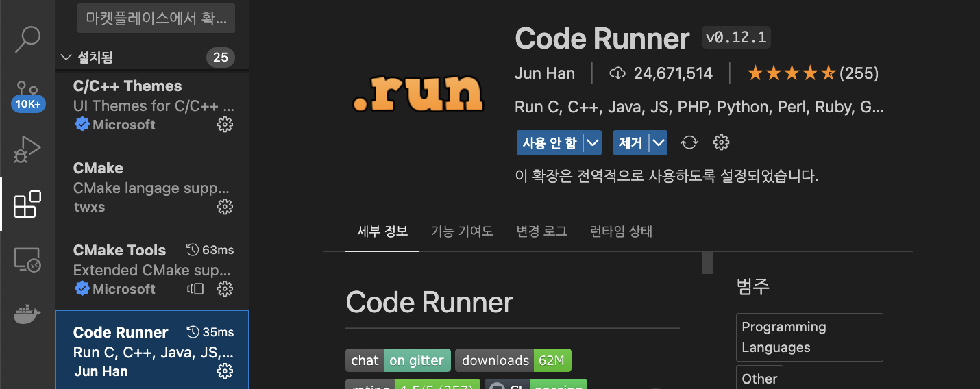980x389 pixels.
Task: Click the Code Runner readme heading
Action: [429, 302]
